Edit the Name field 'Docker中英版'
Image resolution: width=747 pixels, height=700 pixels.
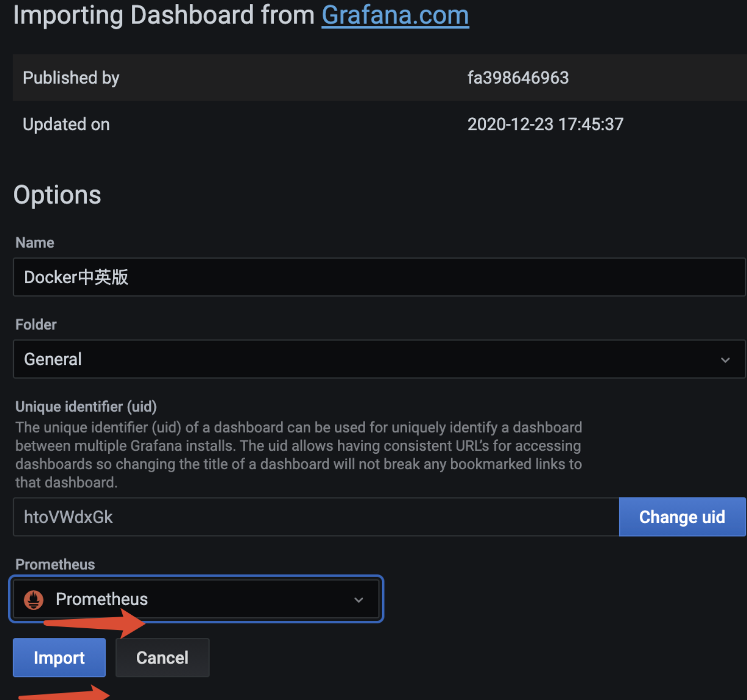(379, 277)
